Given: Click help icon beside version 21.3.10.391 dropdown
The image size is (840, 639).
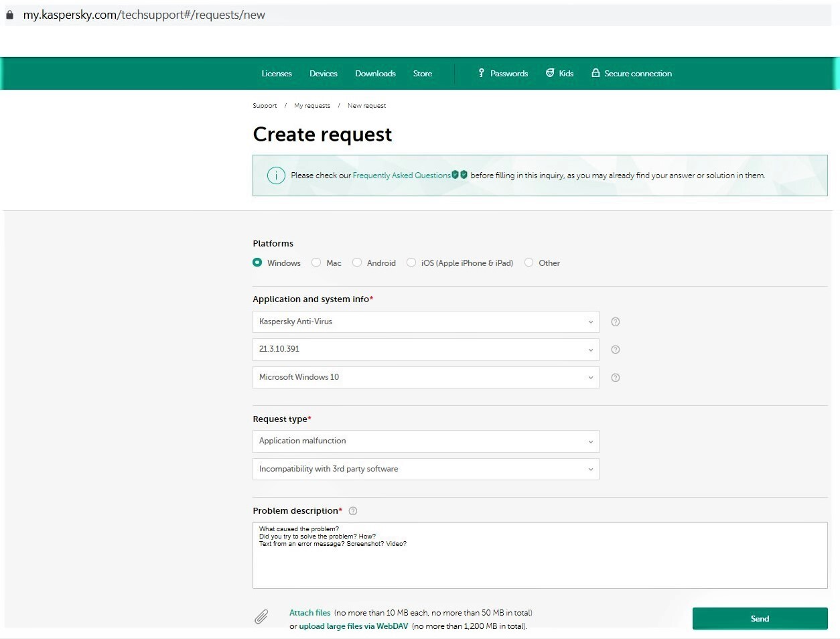Looking at the screenshot, I should (616, 350).
